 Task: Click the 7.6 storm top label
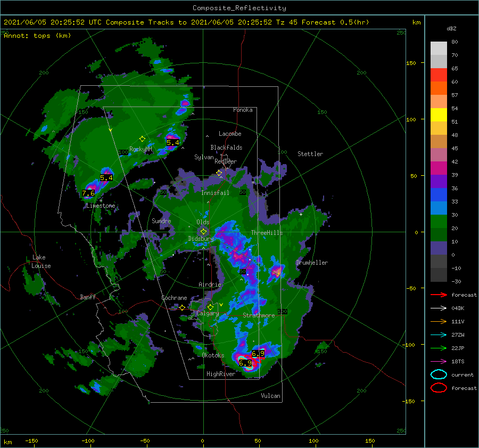pyautogui.click(x=88, y=193)
